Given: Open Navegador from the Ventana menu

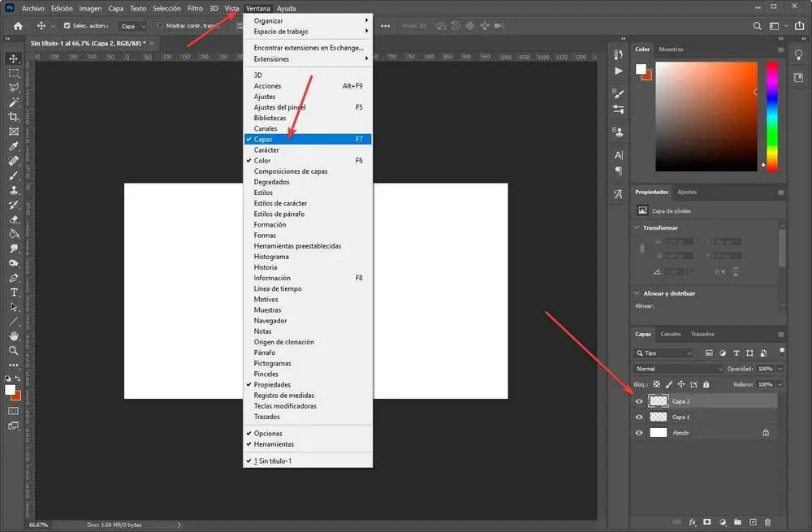Looking at the screenshot, I should pyautogui.click(x=308, y=321).
